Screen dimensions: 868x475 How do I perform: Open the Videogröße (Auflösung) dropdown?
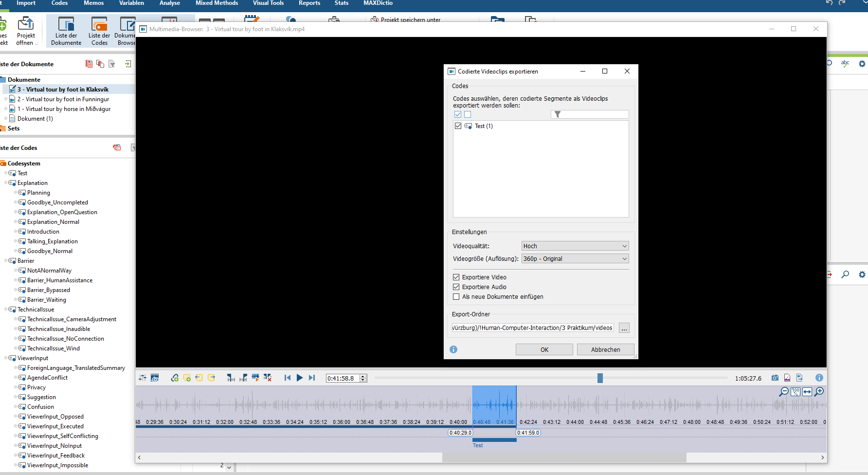[575, 258]
